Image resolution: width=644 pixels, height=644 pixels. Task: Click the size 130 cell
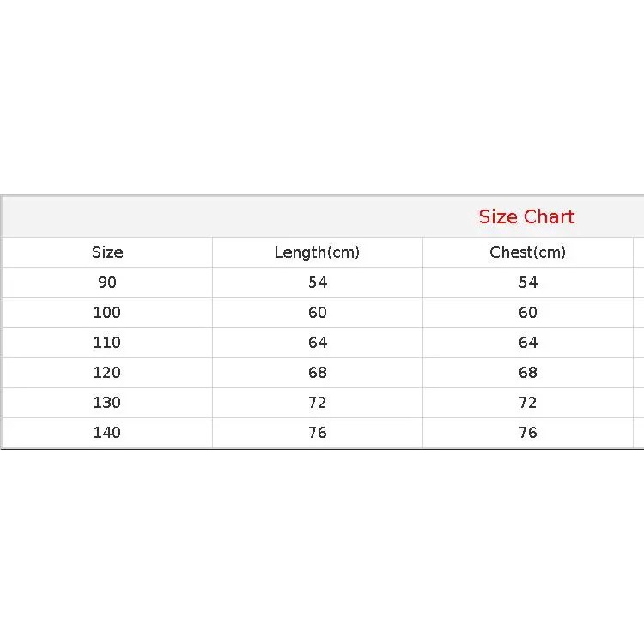pos(107,403)
